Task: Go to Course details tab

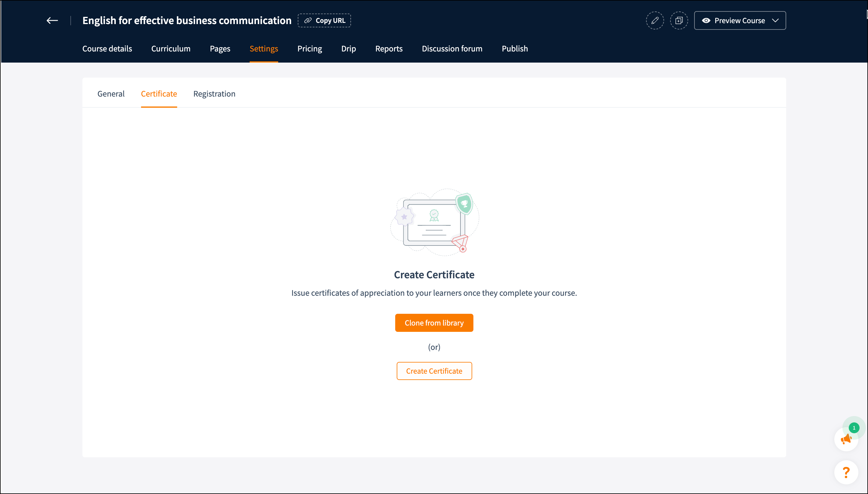Action: 107,48
